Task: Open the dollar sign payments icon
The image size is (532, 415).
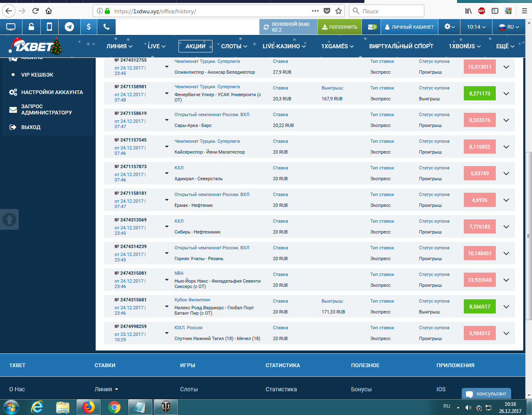Action: click(89, 27)
